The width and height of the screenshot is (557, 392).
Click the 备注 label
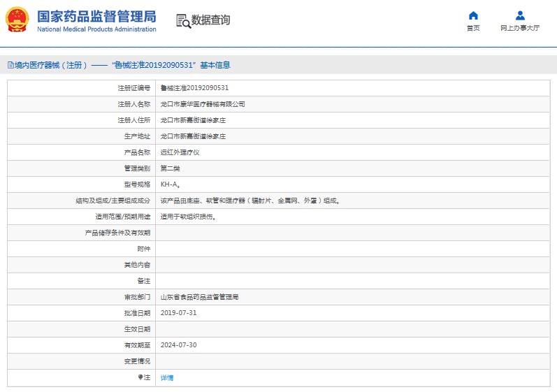(144, 281)
